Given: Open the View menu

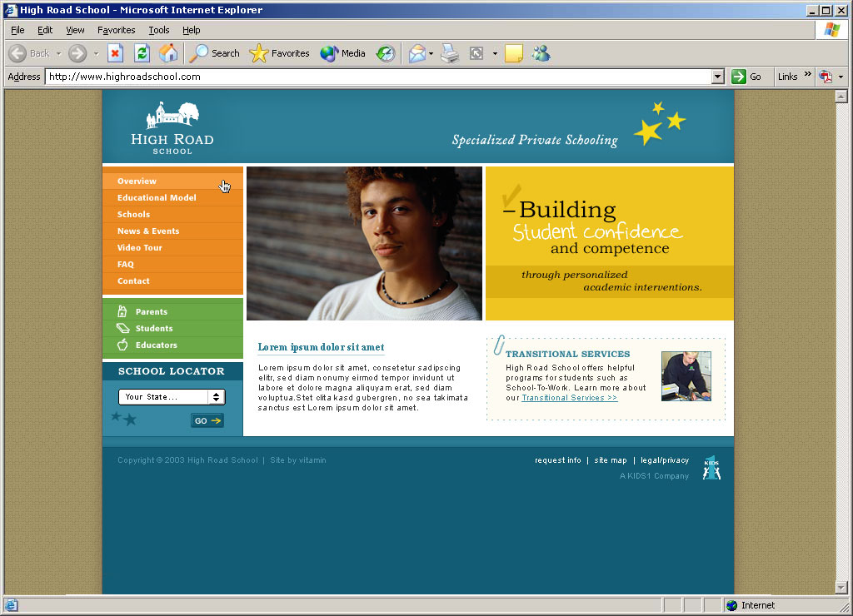Looking at the screenshot, I should (x=75, y=30).
